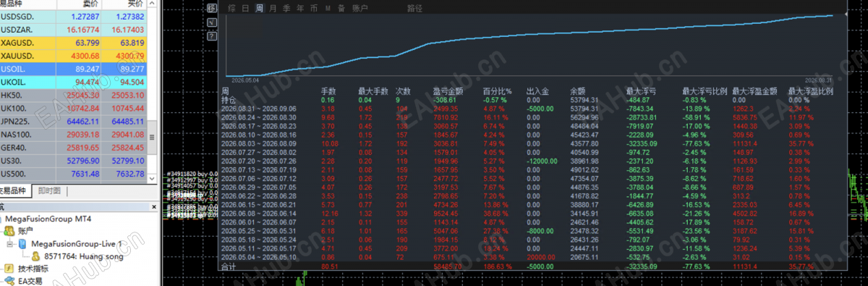Click the 百分比% column header

[498, 91]
